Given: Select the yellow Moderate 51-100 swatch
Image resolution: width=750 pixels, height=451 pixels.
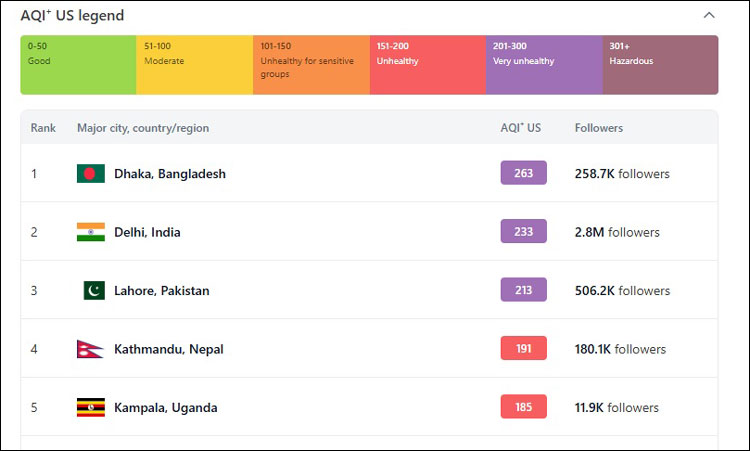Looking at the screenshot, I should point(194,65).
